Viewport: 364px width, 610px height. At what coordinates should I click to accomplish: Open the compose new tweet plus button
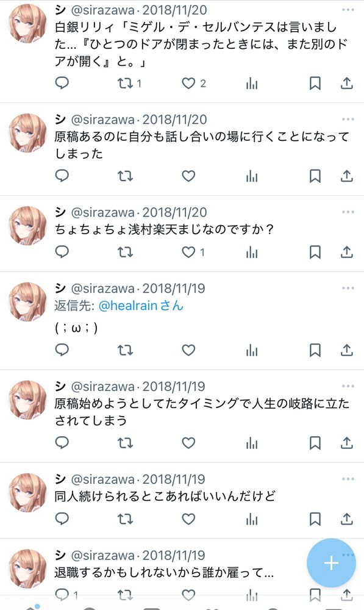(x=331, y=563)
